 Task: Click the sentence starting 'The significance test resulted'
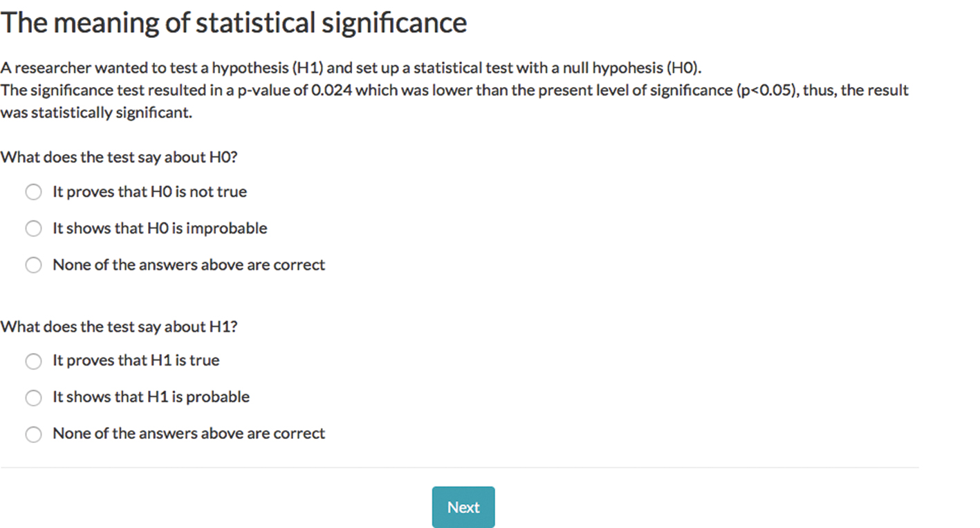click(x=454, y=91)
